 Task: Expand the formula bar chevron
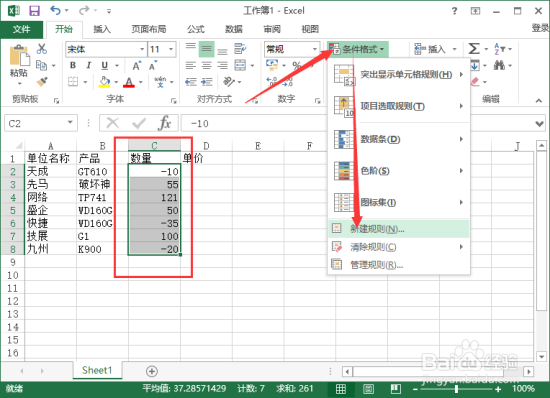click(539, 124)
